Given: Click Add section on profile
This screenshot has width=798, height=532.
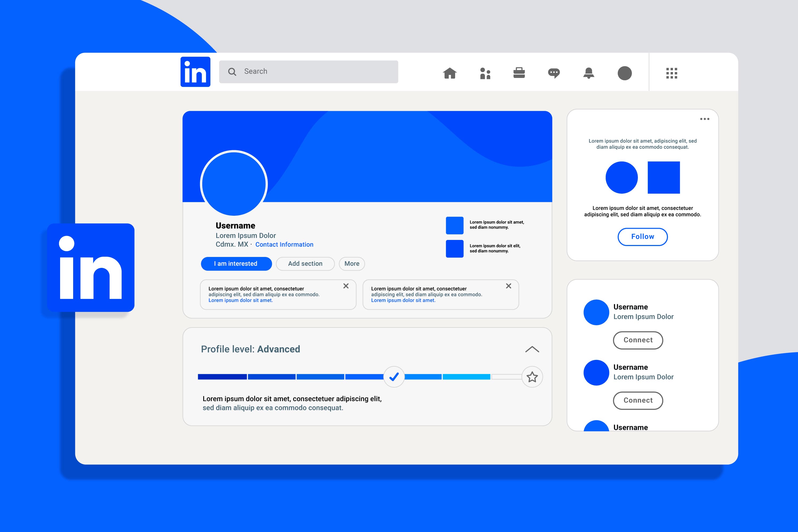Looking at the screenshot, I should tap(305, 264).
